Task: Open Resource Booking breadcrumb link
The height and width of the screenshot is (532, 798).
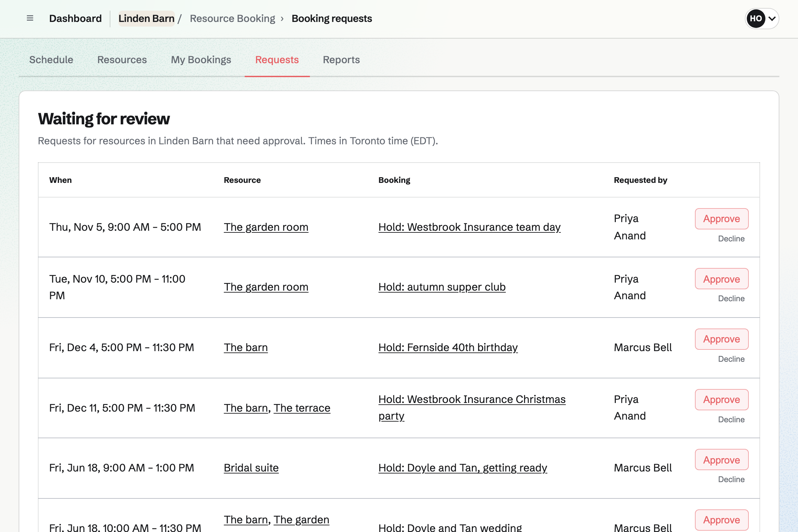Action: pos(232,18)
